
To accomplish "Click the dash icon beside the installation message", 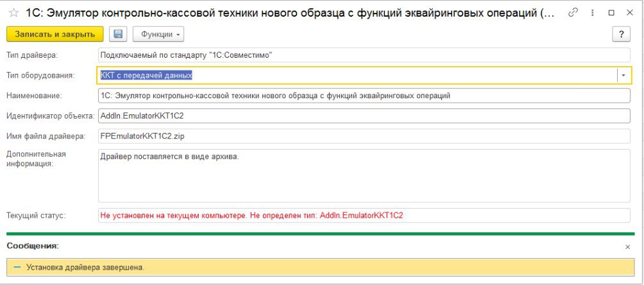I will click(17, 267).
